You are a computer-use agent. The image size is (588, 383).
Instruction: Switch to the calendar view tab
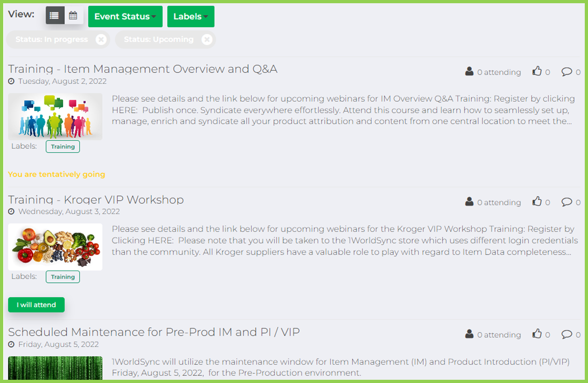point(74,15)
